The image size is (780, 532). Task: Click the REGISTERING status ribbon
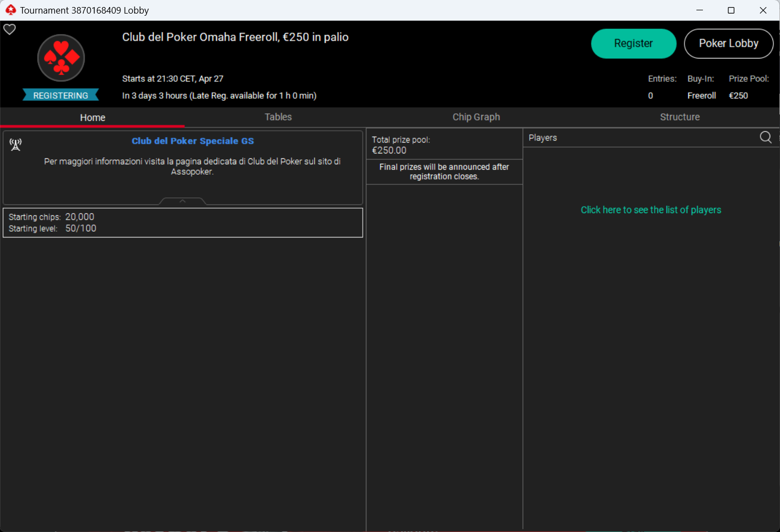(x=61, y=95)
